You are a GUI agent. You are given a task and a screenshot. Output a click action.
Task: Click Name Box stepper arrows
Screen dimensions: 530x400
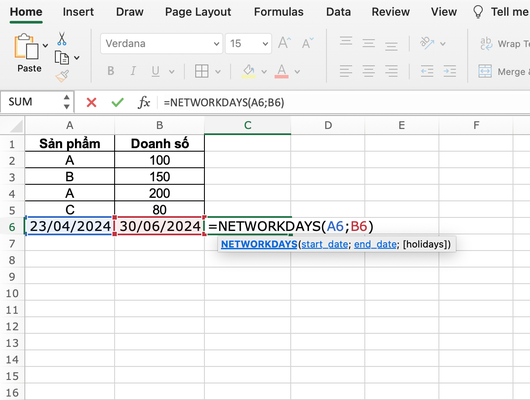[x=67, y=102]
